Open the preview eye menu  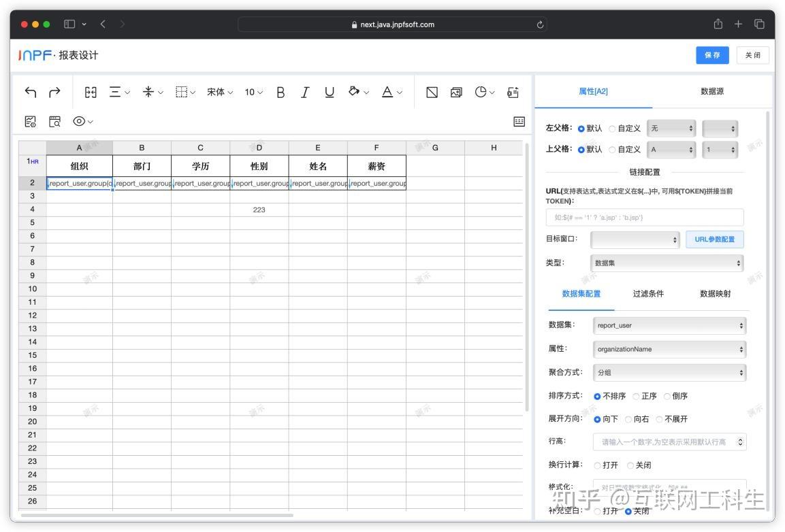click(82, 121)
